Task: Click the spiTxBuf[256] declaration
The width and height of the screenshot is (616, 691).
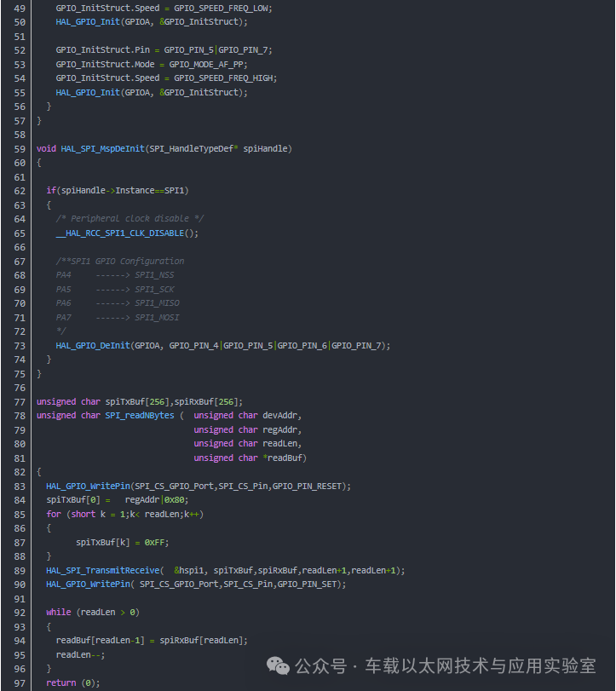Action: (x=137, y=402)
